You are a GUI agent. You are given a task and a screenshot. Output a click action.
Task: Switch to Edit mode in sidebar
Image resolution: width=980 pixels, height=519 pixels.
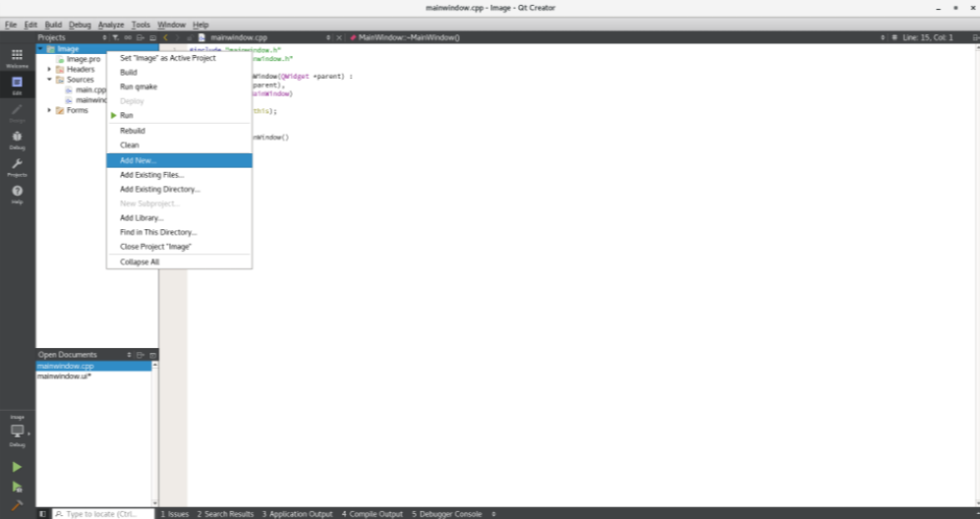(x=17, y=86)
